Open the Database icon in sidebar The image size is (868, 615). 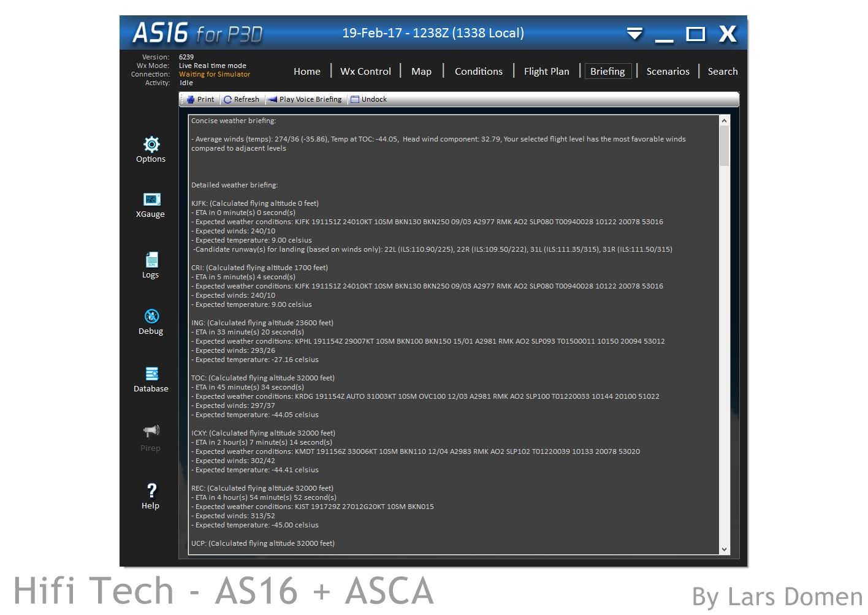151,374
